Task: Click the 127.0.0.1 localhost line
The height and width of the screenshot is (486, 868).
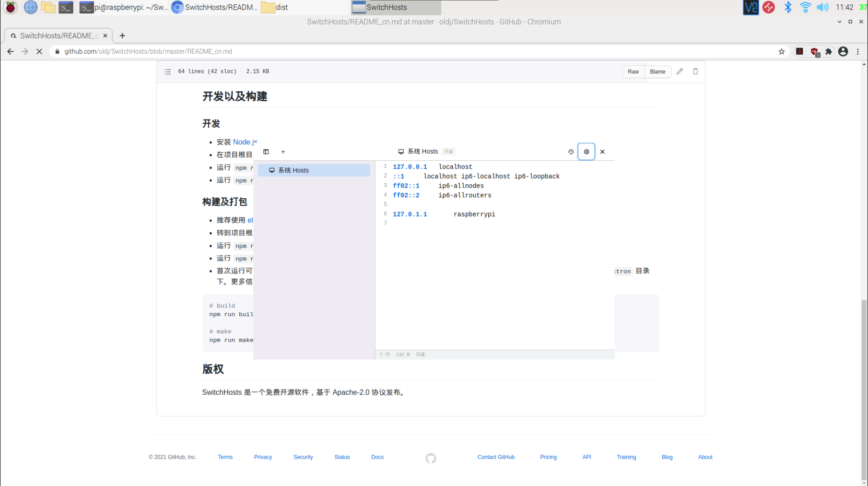Action: pos(433,167)
